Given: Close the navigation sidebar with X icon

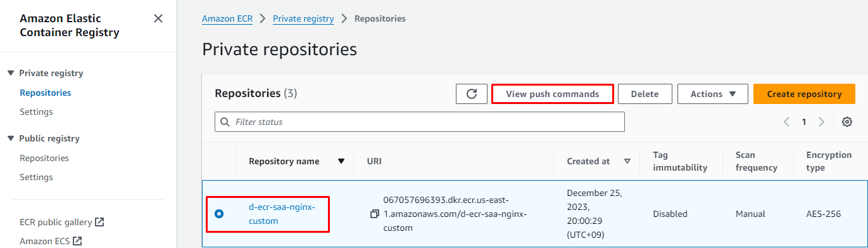Looking at the screenshot, I should coord(158,18).
